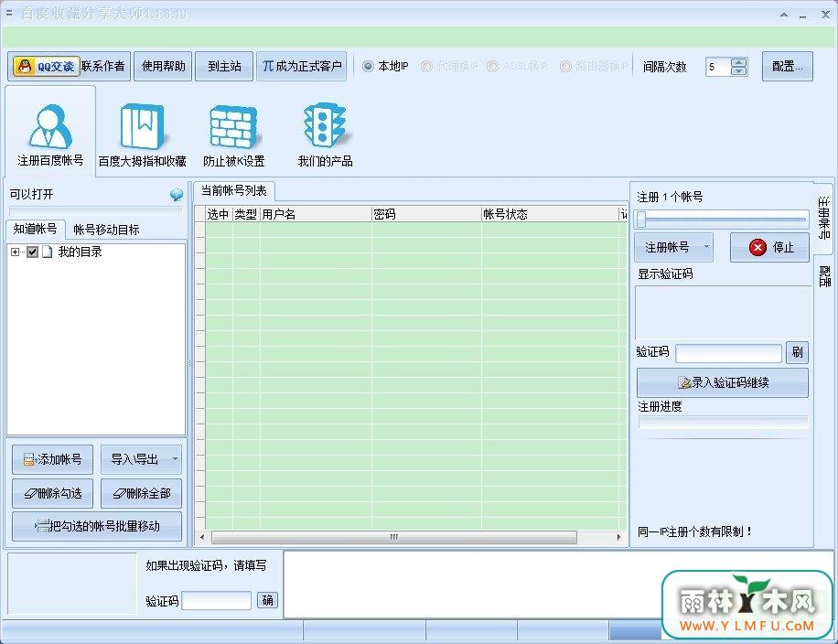Screen dimensions: 838x644
Task: Click the speech bubble help icon
Action: coord(176,195)
